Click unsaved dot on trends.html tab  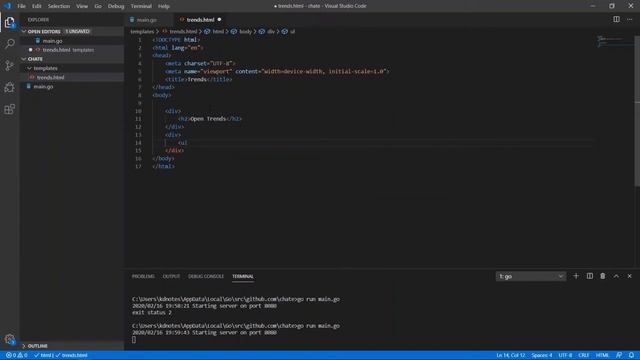[220, 20]
